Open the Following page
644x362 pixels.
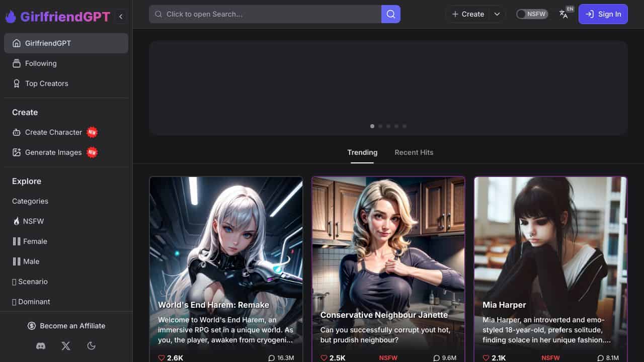pyautogui.click(x=66, y=63)
